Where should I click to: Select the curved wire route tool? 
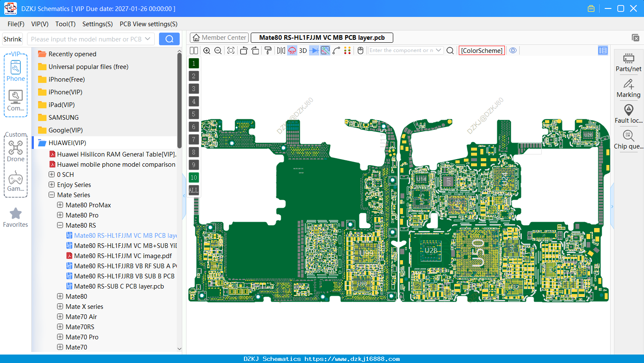(x=336, y=50)
